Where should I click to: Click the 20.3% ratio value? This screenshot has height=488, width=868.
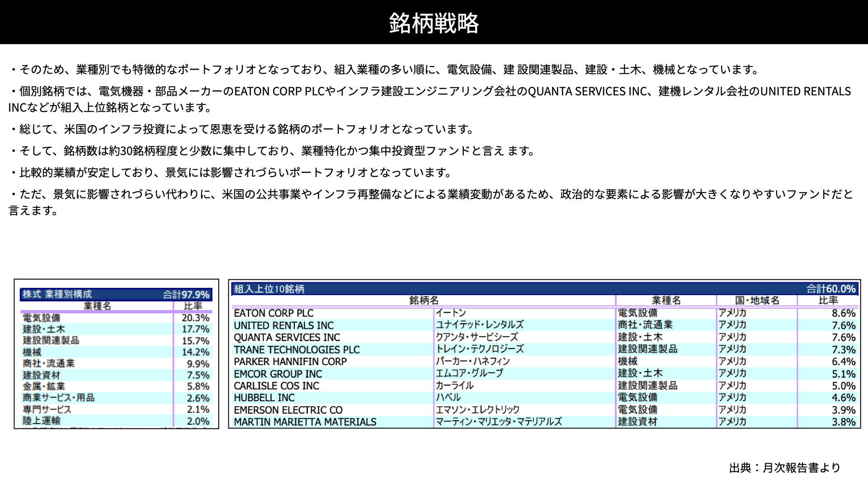coord(195,318)
